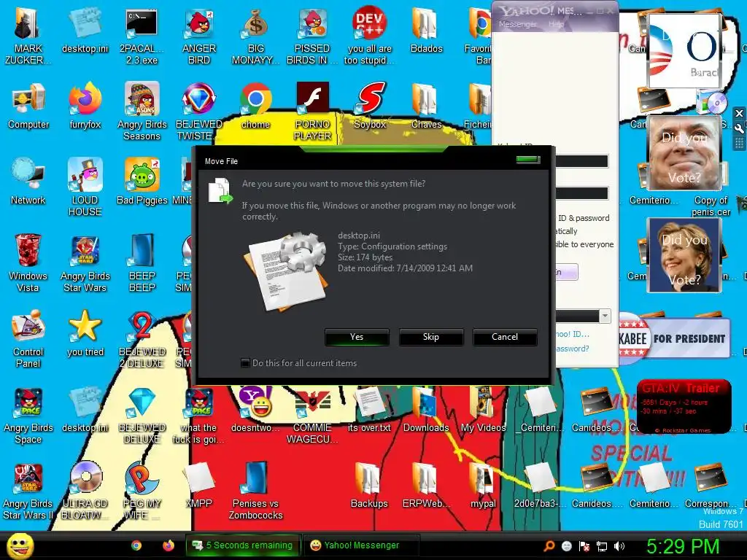
Task: Click the GTA:IV Trailer countdown gadget
Action: click(x=684, y=406)
